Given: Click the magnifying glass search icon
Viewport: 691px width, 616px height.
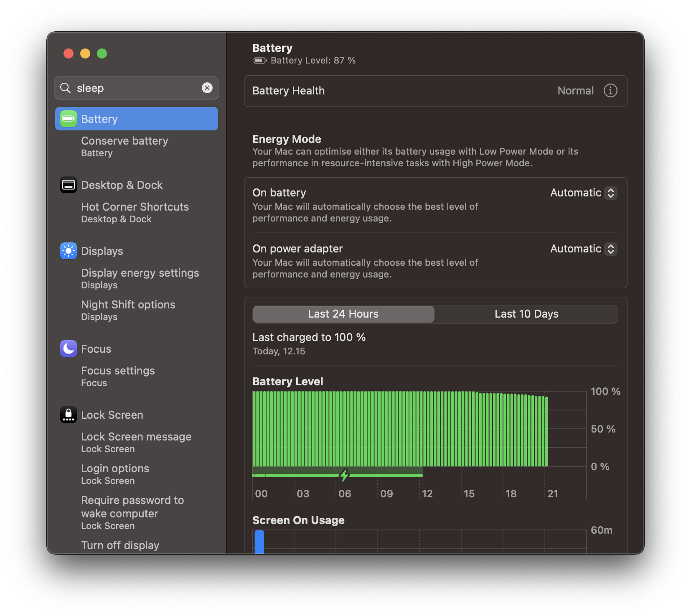Looking at the screenshot, I should point(65,88).
